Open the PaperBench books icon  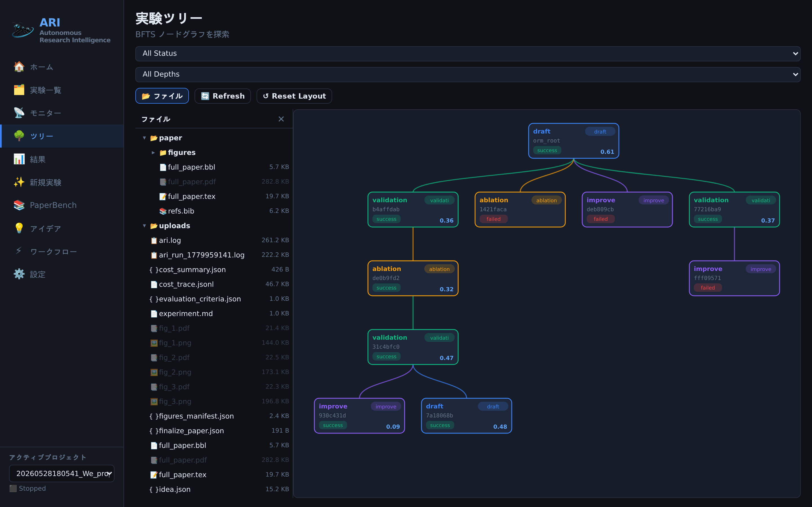click(19, 205)
